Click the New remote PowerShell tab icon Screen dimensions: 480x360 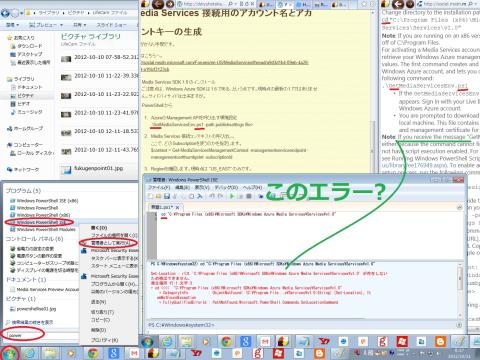click(261, 196)
